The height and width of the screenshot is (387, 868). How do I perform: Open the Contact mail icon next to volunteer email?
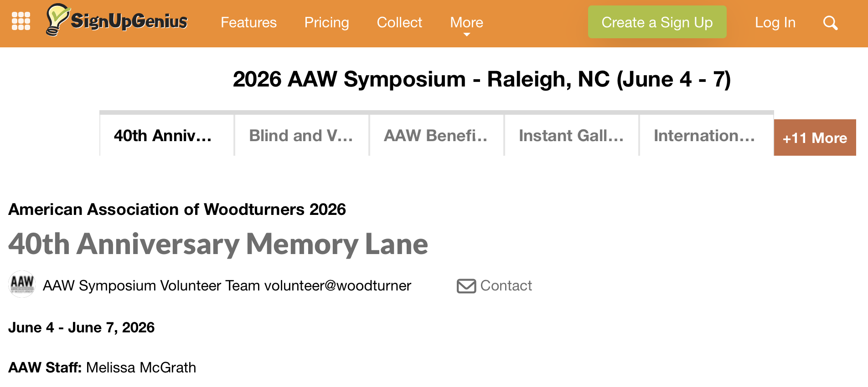click(466, 285)
